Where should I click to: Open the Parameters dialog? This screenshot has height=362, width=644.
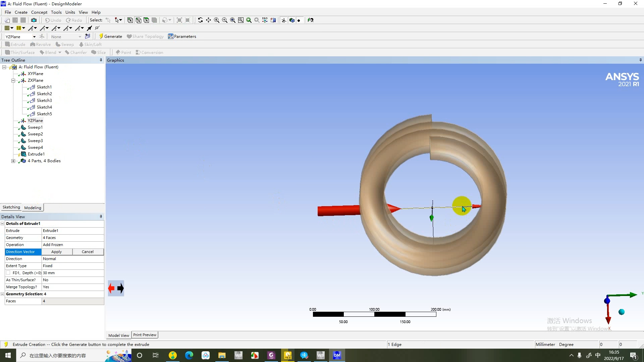point(182,36)
